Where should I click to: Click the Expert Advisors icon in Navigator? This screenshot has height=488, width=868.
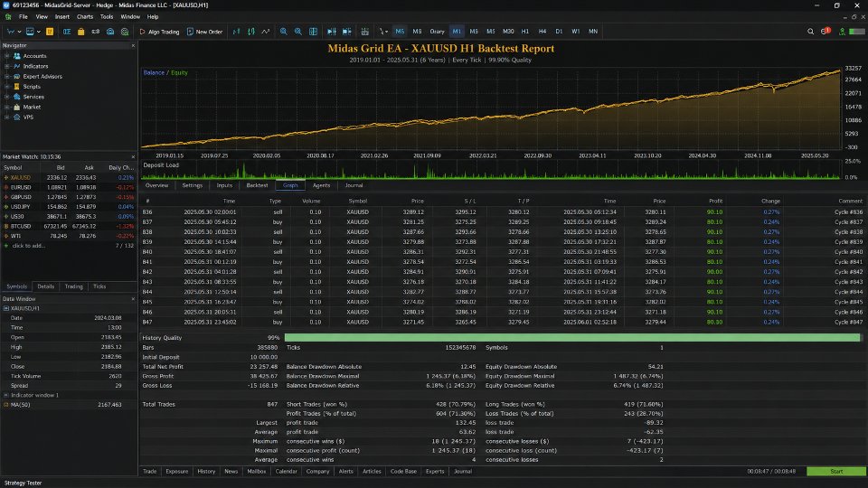[16, 76]
